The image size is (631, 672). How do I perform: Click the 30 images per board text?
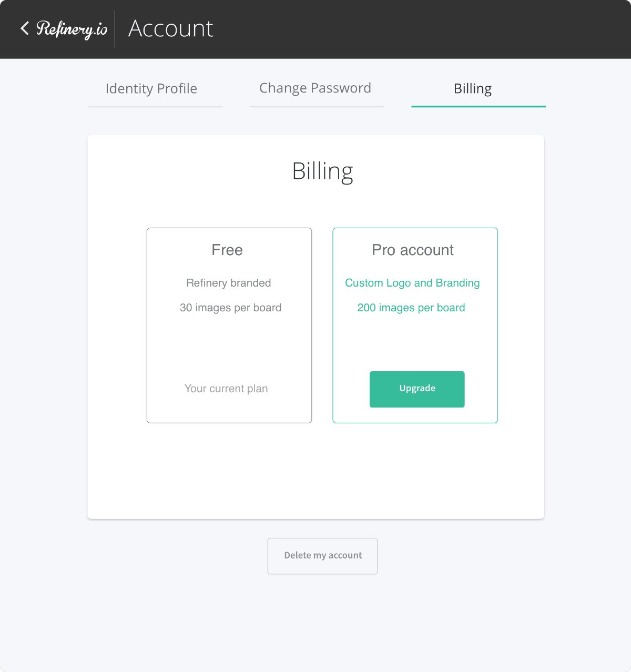(230, 308)
